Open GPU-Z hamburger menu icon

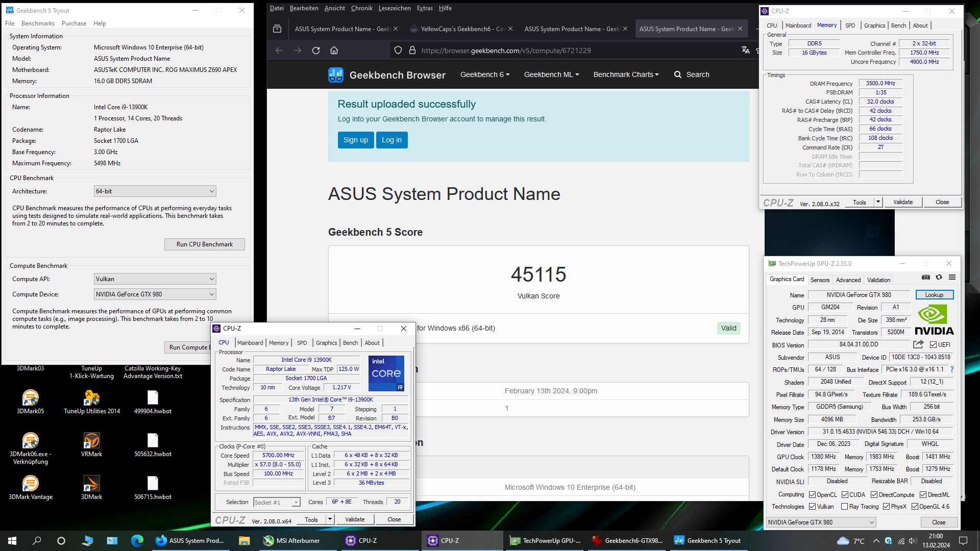coord(952,277)
